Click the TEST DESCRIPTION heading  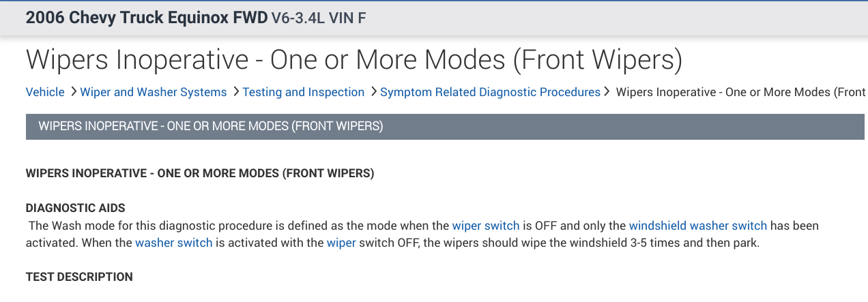(x=79, y=277)
